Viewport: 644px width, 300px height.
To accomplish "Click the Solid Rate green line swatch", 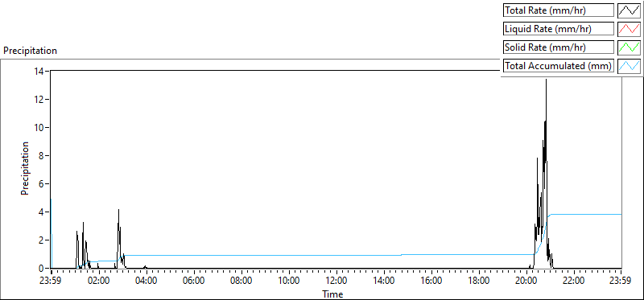I will coord(630,47).
